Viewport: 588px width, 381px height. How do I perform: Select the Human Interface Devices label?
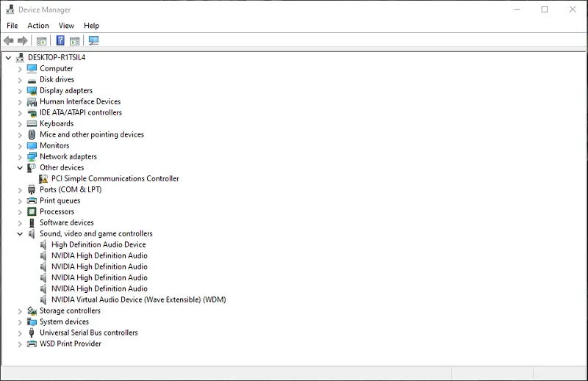click(x=80, y=101)
